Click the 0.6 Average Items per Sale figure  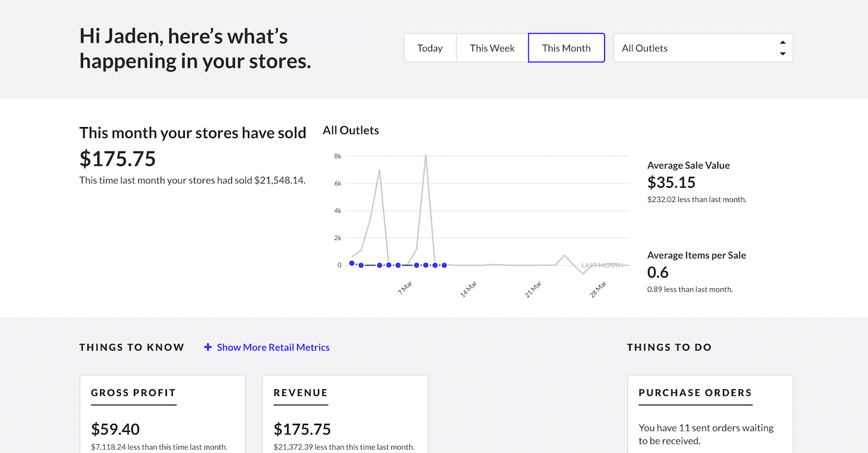658,272
